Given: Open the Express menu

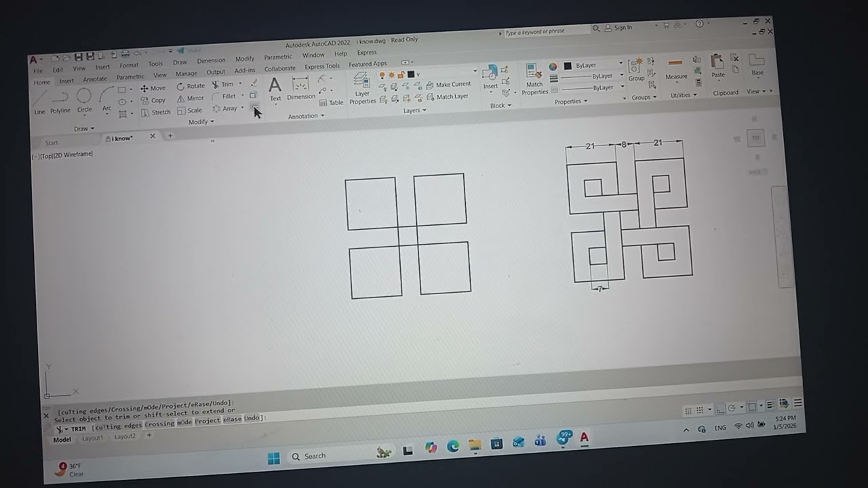Looking at the screenshot, I should [x=367, y=52].
